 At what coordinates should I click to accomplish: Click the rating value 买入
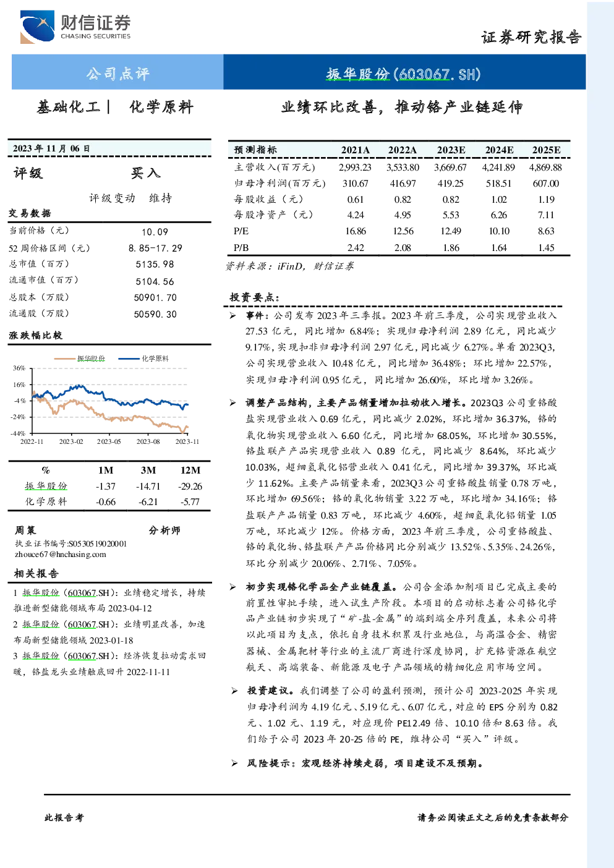point(146,173)
